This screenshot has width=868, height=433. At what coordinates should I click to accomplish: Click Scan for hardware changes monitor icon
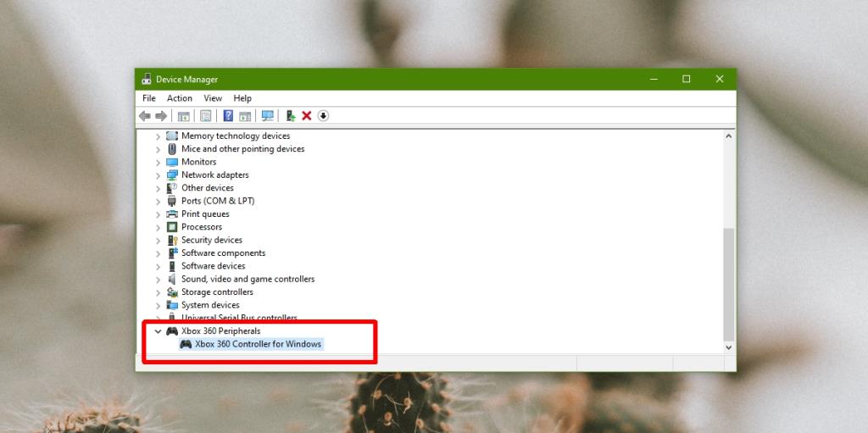[268, 115]
